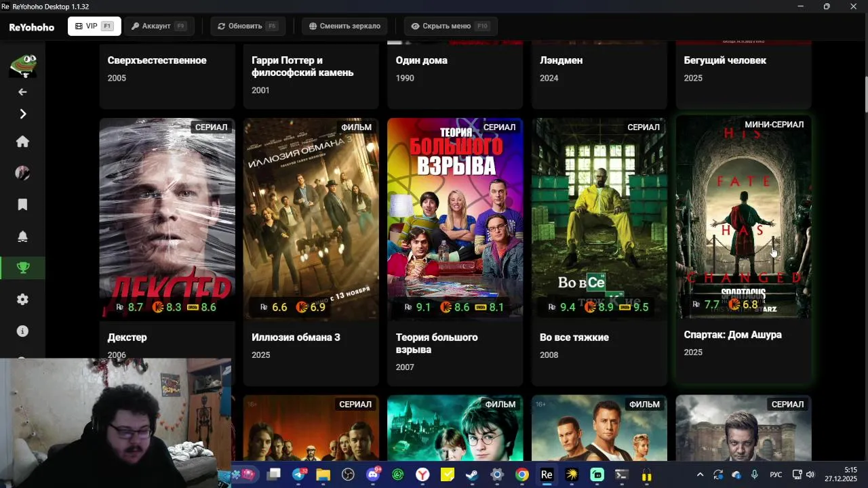The width and height of the screenshot is (868, 488).
Task: Open the Иллюзия обмана 3 poster
Action: (311, 218)
